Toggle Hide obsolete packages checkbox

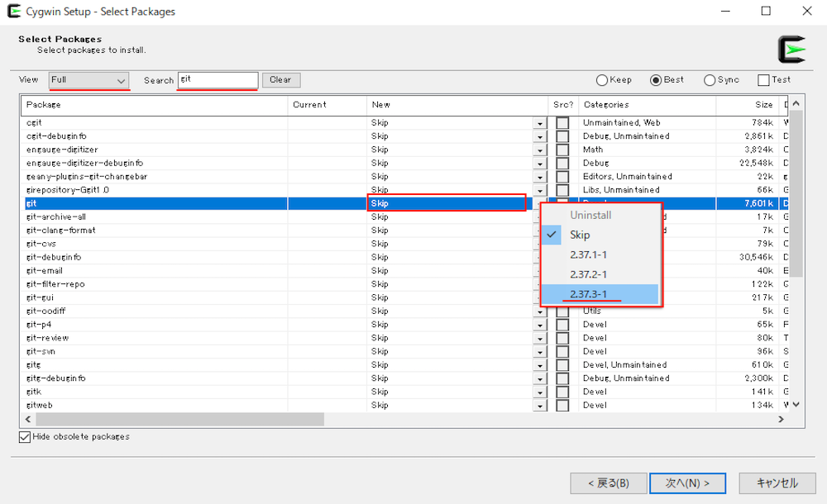pos(25,437)
